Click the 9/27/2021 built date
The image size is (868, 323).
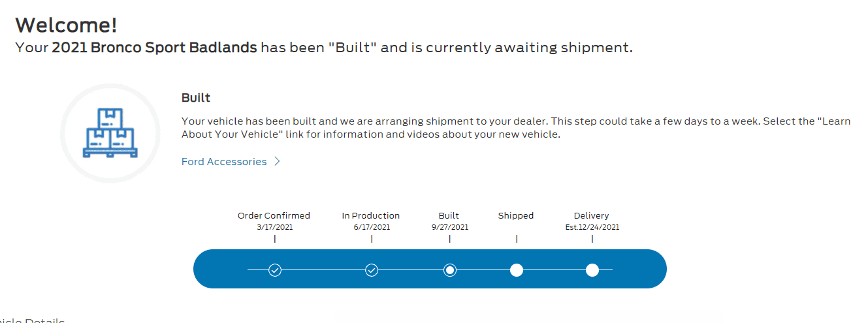449,227
